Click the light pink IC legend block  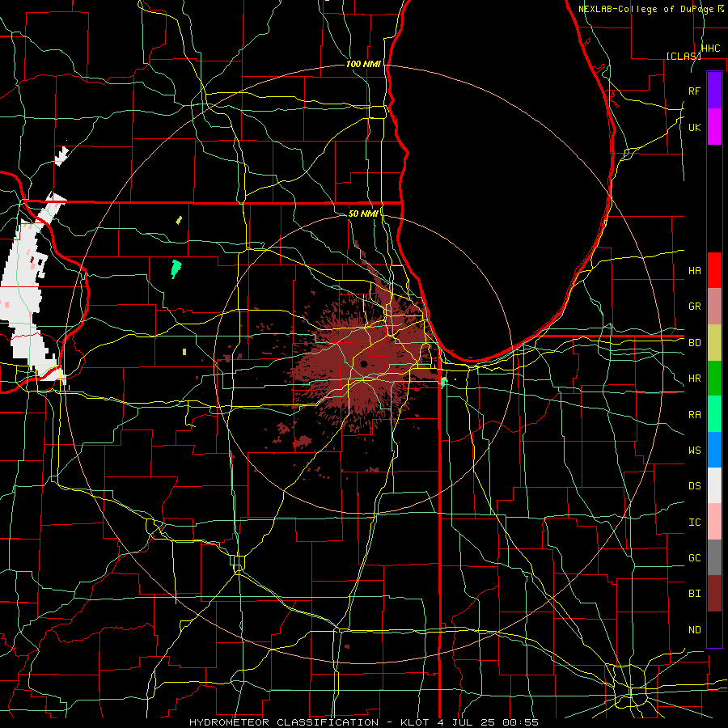tap(714, 522)
